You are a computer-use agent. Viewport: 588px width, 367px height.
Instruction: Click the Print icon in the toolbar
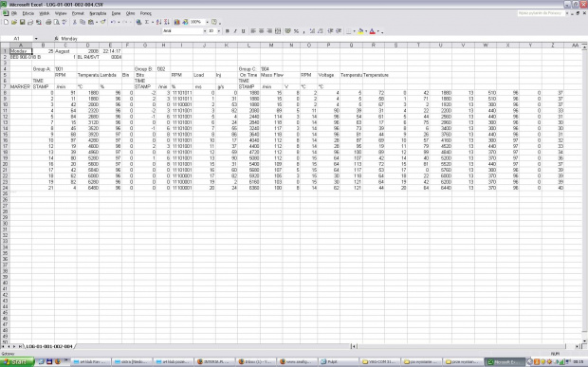click(x=48, y=22)
